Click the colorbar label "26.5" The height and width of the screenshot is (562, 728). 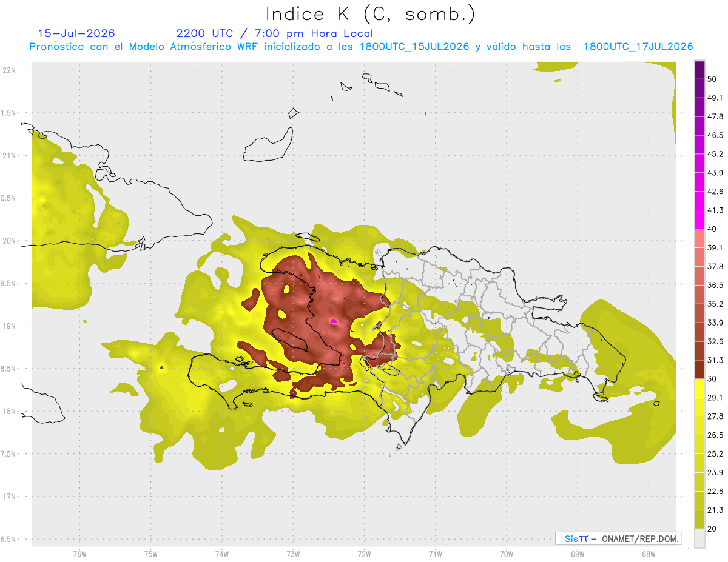point(715,435)
